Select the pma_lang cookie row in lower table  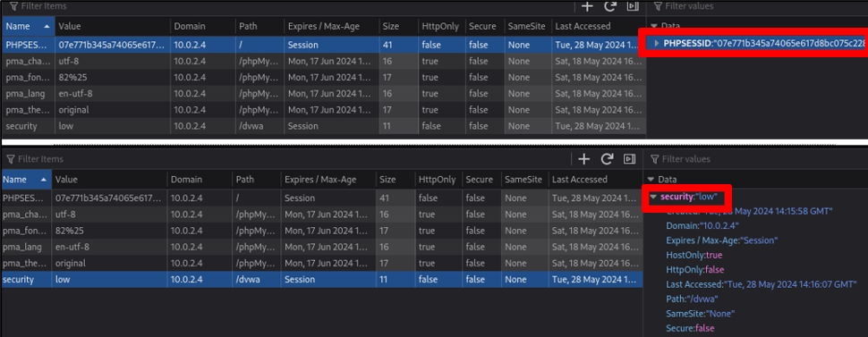(x=322, y=247)
